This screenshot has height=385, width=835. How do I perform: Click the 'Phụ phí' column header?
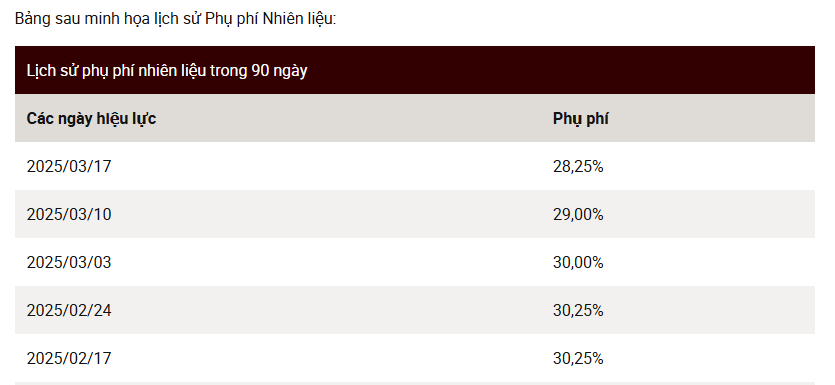coord(580,119)
